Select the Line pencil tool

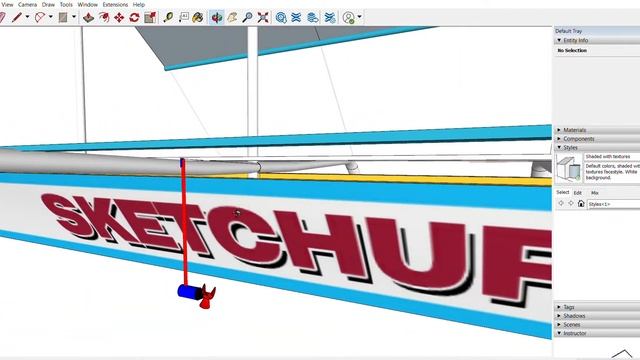17,18
